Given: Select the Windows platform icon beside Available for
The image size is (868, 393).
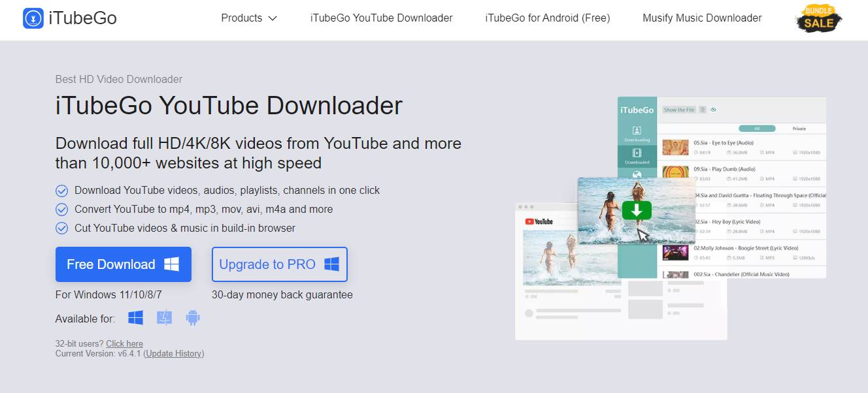Looking at the screenshot, I should pos(135,318).
